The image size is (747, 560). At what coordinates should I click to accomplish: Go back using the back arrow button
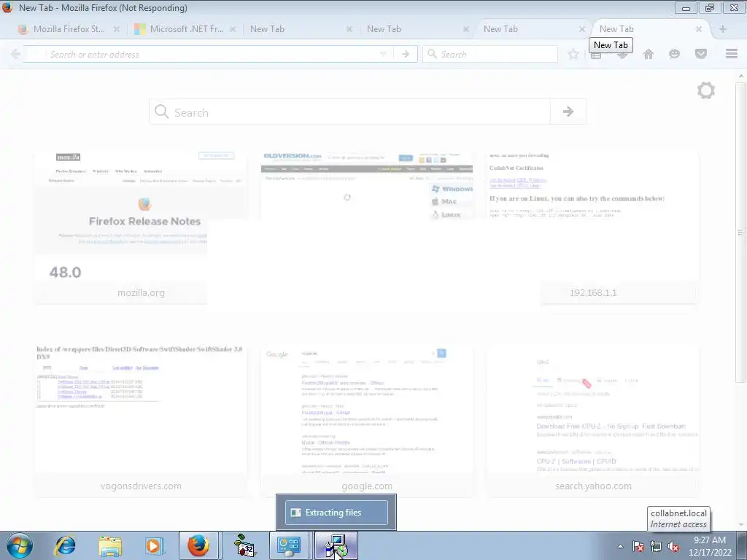15,54
